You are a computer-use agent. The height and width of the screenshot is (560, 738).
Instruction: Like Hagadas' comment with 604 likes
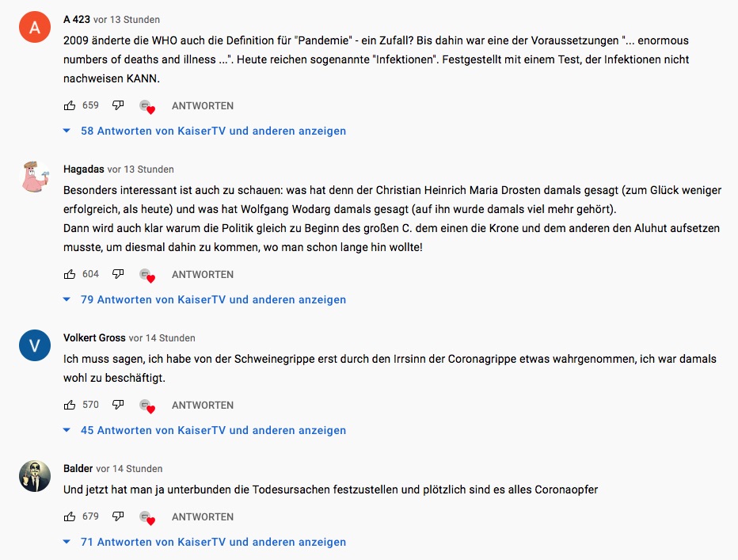pyautogui.click(x=70, y=274)
